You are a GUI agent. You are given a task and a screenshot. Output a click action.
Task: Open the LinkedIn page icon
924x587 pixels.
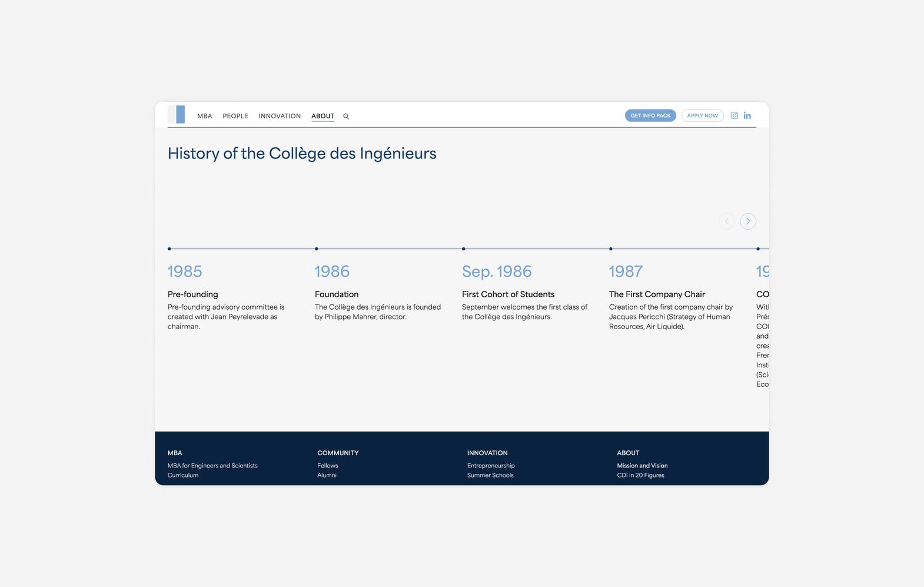pyautogui.click(x=747, y=116)
